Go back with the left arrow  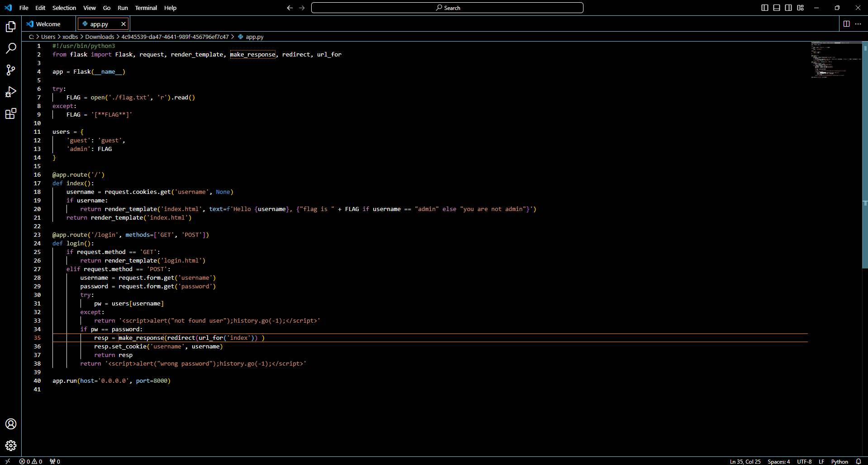click(290, 8)
